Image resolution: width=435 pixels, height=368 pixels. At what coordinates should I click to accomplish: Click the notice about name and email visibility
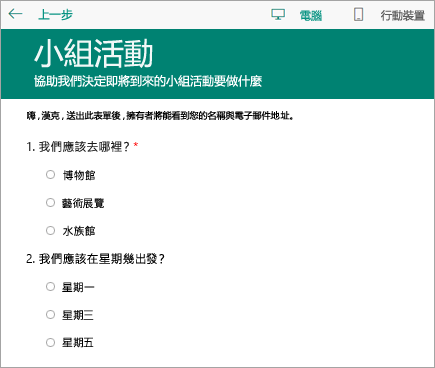pos(160,116)
